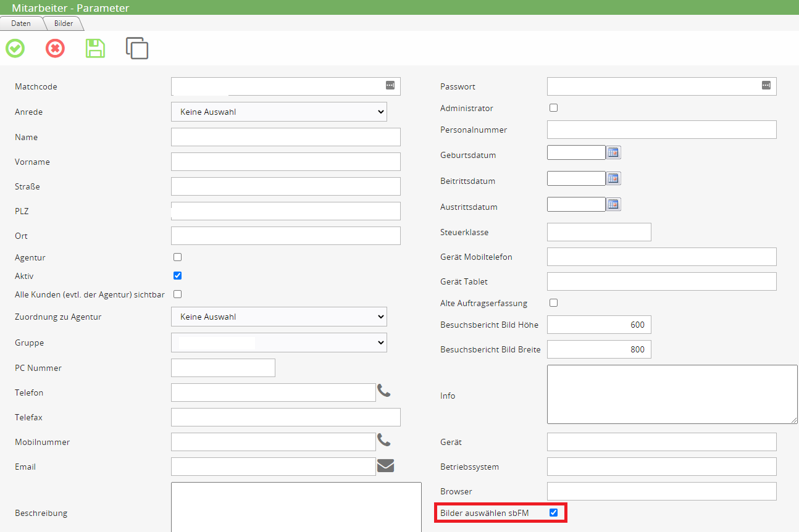799x532 pixels.
Task: Click inside the Info text area
Action: coord(672,394)
